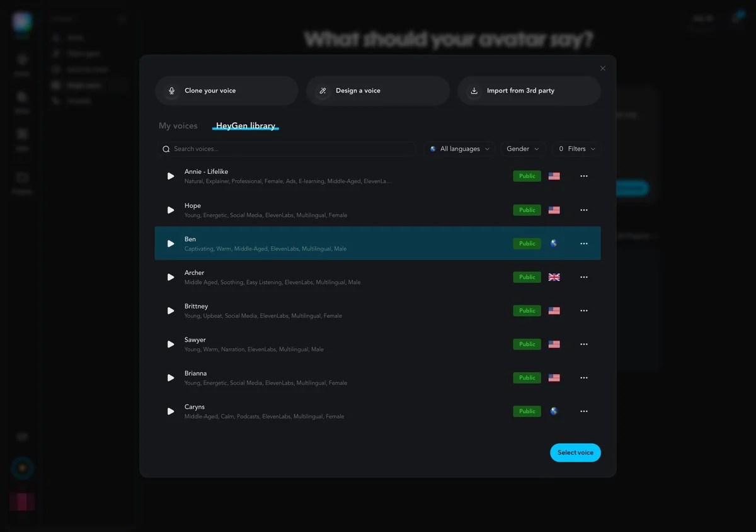Click the globe icon on Ben row
756x532 pixels.
(554, 243)
